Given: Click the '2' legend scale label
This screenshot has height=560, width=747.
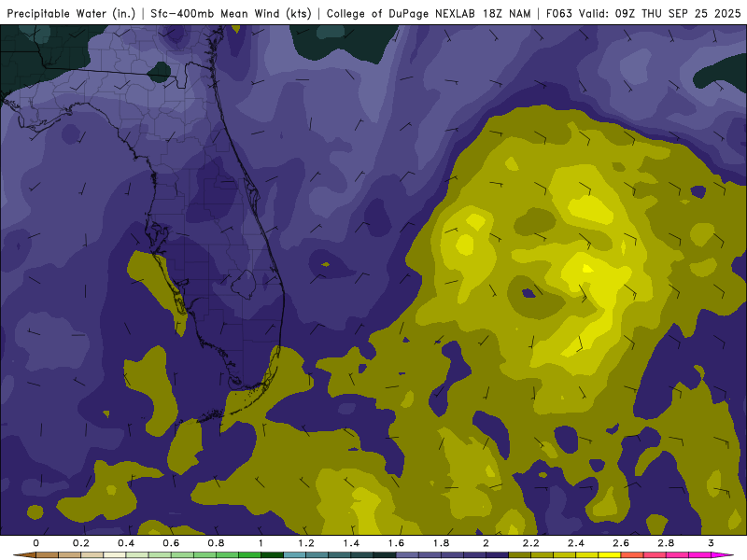Looking at the screenshot, I should (x=486, y=543).
